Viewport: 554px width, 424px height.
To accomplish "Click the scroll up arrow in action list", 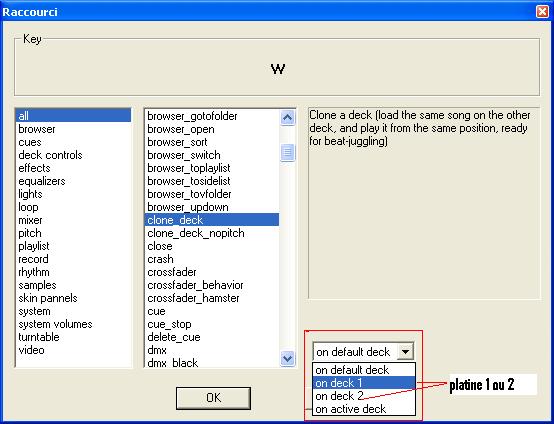I will coord(287,118).
